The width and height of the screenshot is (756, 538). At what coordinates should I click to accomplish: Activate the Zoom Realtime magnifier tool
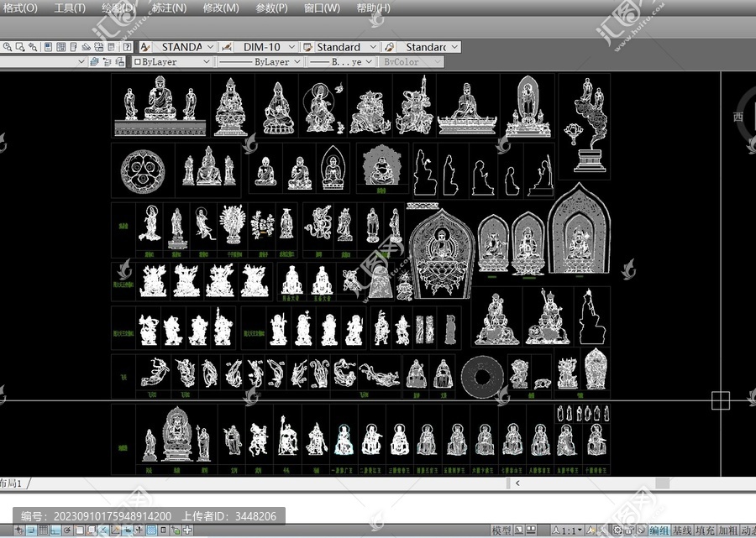(7, 47)
